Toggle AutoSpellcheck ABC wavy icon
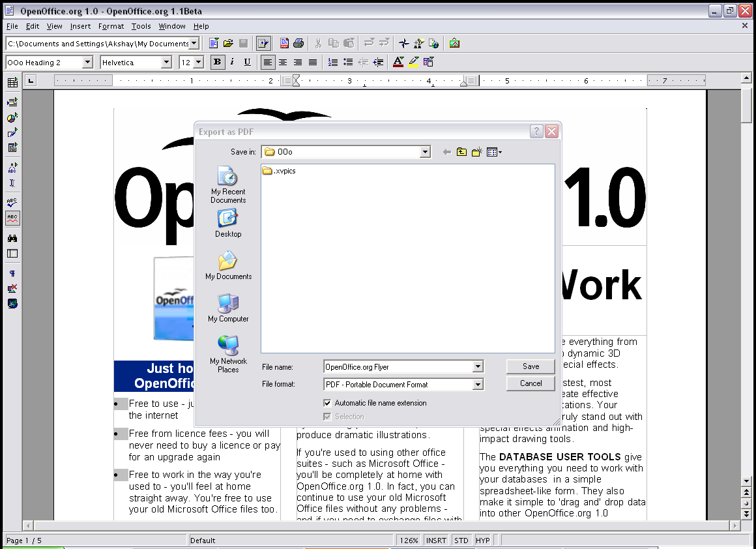Screen dimensions: 756x549 pyautogui.click(x=12, y=218)
